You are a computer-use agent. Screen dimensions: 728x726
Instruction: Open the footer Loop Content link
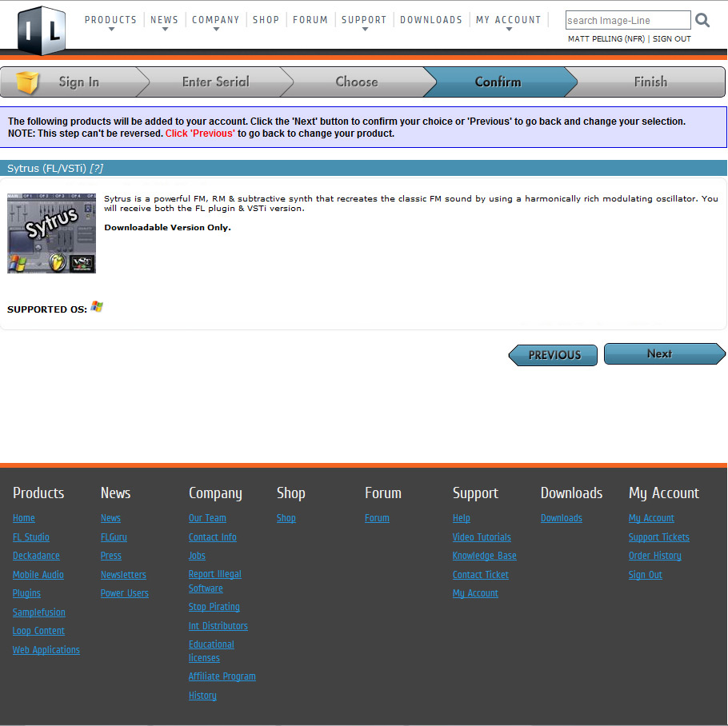[38, 631]
